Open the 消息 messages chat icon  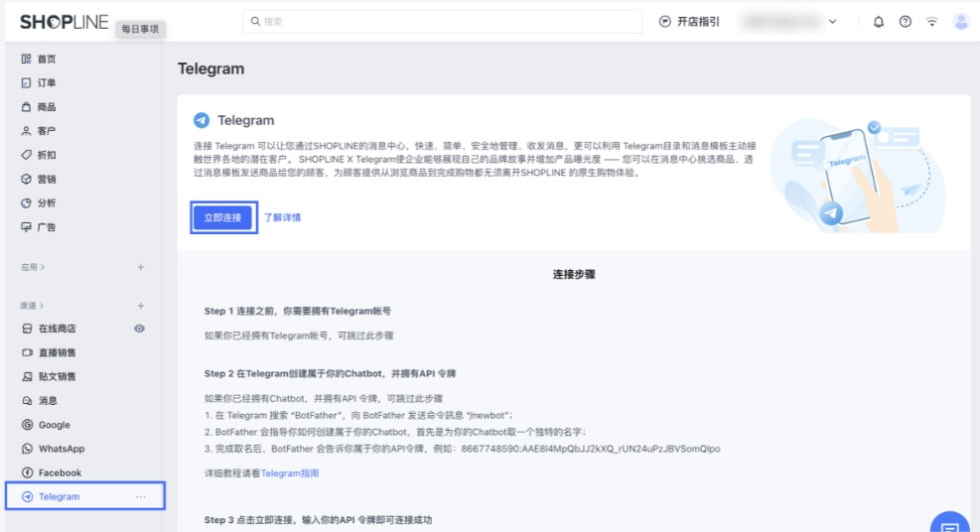click(x=27, y=400)
